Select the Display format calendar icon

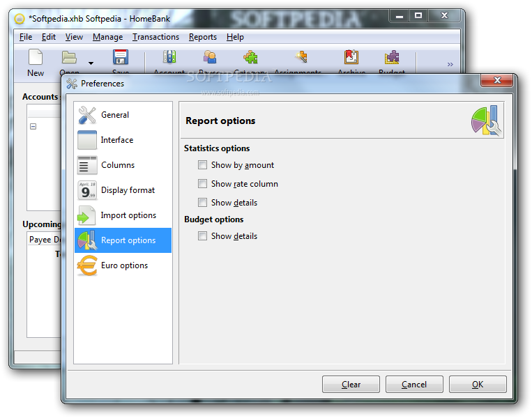tap(87, 190)
